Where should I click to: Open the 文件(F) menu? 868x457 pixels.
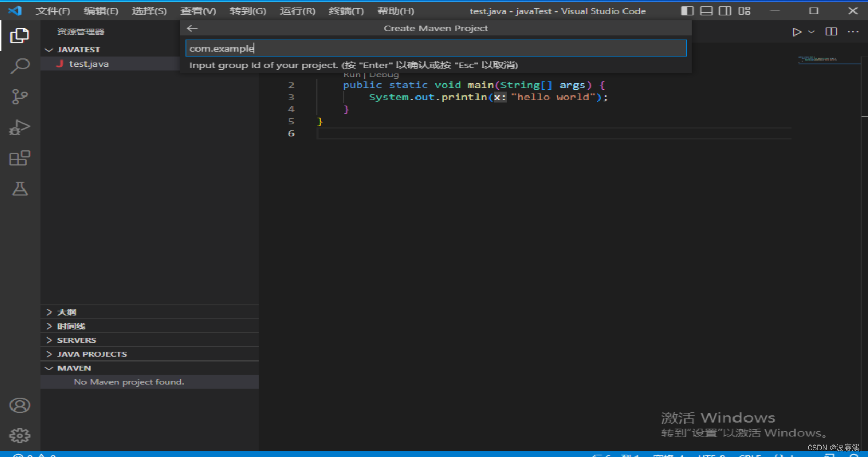point(53,11)
